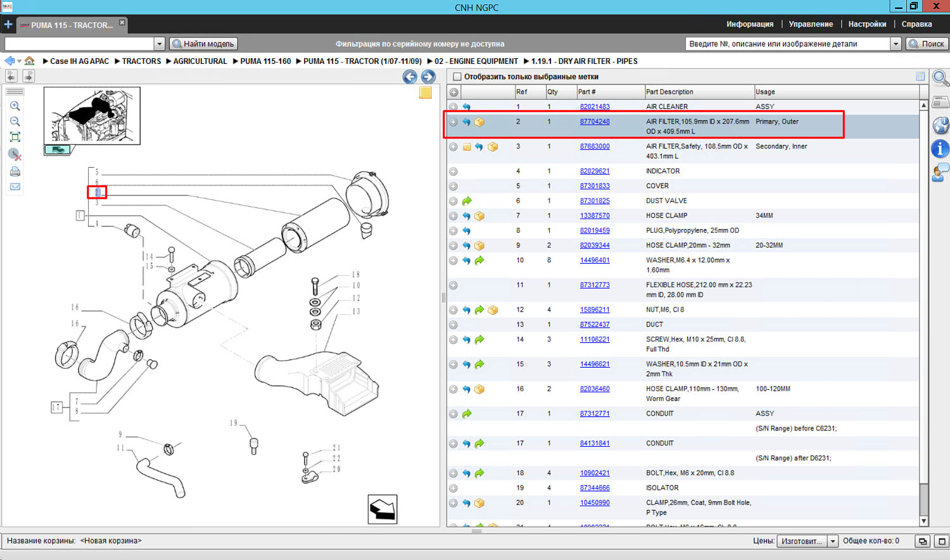Image resolution: width=950 pixels, height=560 pixels.
Task: Click the parts list vertical scrollbar thumb
Action: [x=923, y=297]
